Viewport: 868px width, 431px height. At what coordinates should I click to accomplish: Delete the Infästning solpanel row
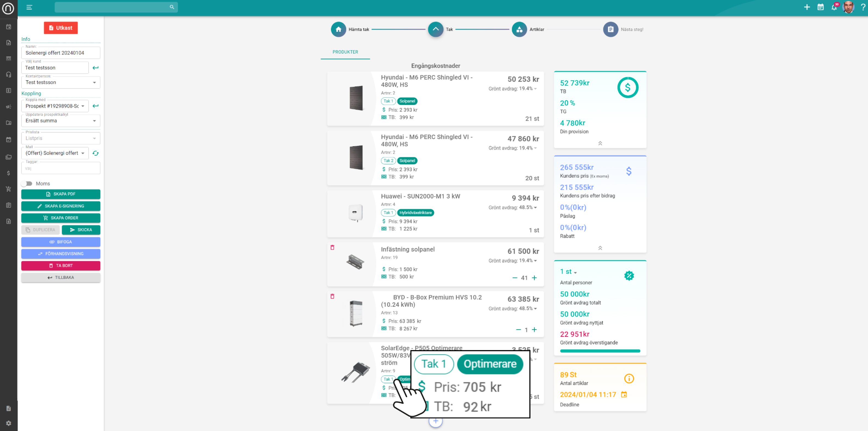pyautogui.click(x=332, y=247)
